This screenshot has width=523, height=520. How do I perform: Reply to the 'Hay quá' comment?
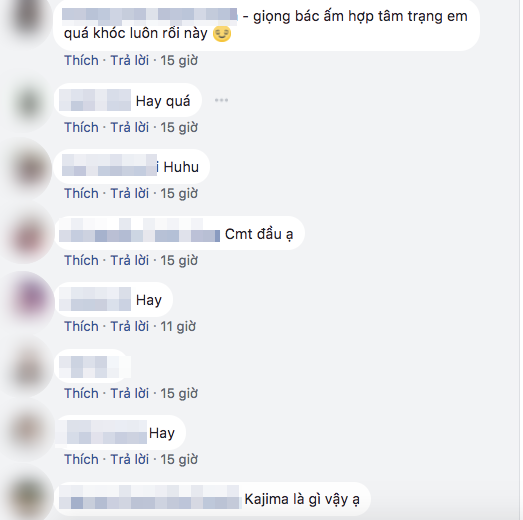point(129,127)
